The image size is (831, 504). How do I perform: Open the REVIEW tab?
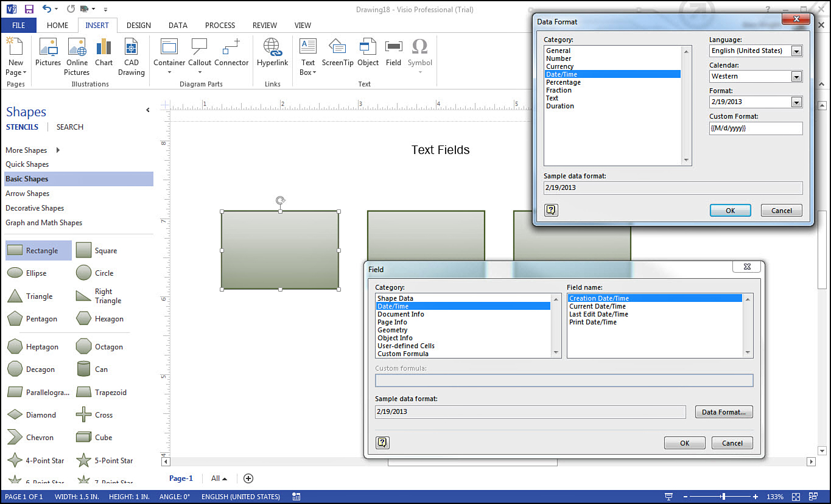coord(264,26)
